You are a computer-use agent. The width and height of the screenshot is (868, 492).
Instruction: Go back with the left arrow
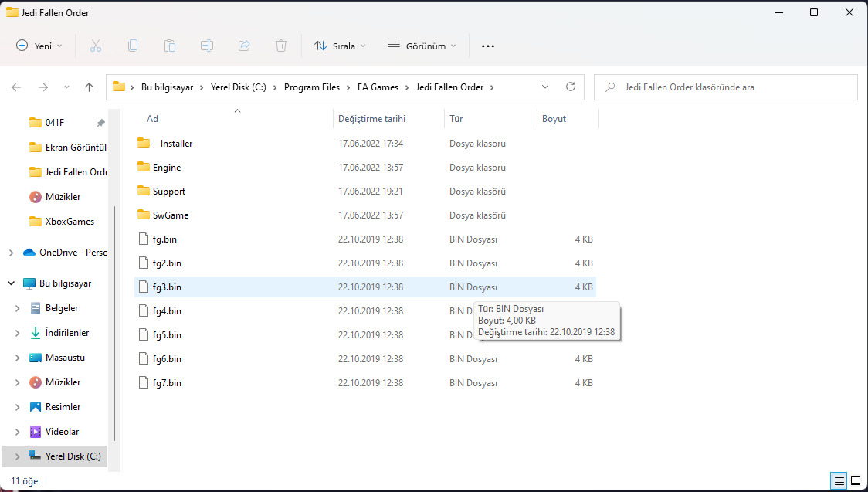[16, 87]
